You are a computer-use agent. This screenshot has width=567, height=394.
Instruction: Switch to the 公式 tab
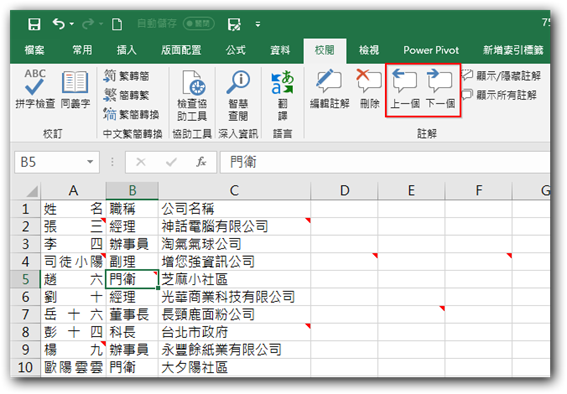pyautogui.click(x=235, y=50)
